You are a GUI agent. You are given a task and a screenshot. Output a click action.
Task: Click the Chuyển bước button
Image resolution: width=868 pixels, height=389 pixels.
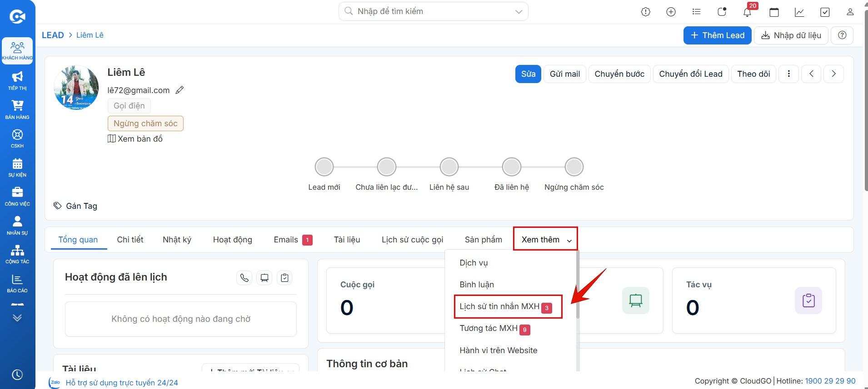(619, 74)
